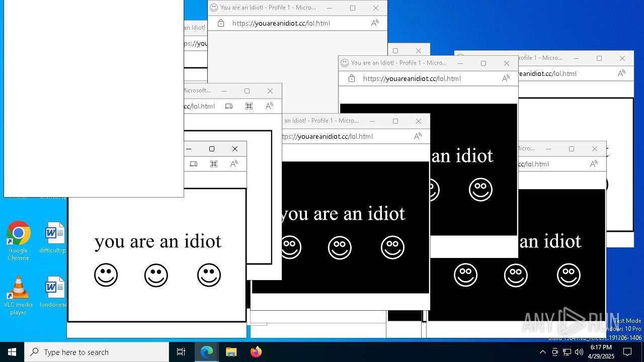
Task: Click Microsoft Edge icon on the taskbar
Action: [x=207, y=352]
